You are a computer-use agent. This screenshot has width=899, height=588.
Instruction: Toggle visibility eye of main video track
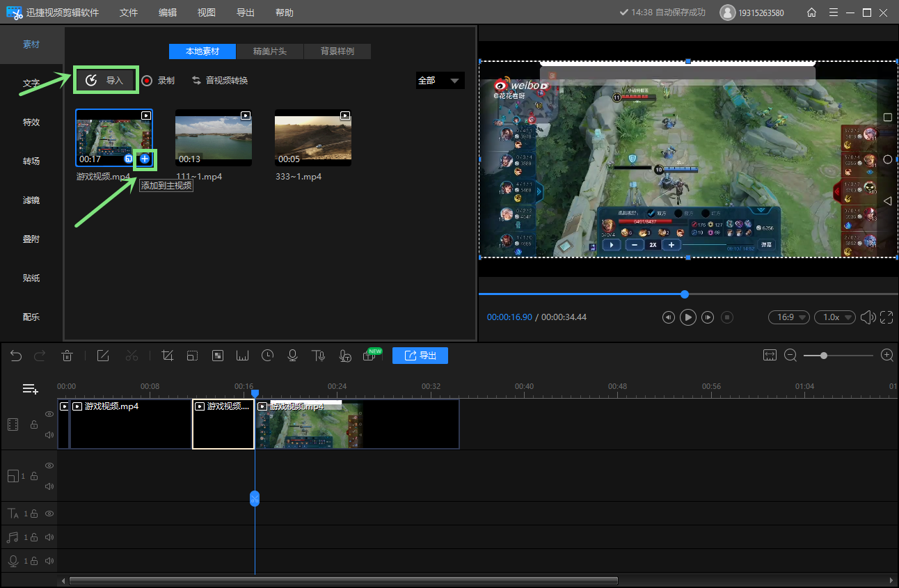(49, 414)
